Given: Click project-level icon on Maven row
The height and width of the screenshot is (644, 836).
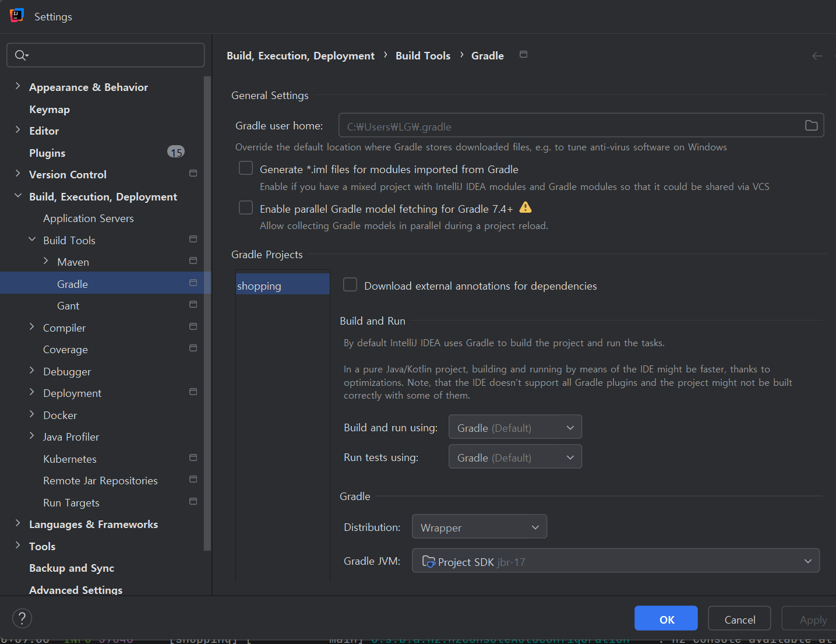Looking at the screenshot, I should click(x=193, y=261).
